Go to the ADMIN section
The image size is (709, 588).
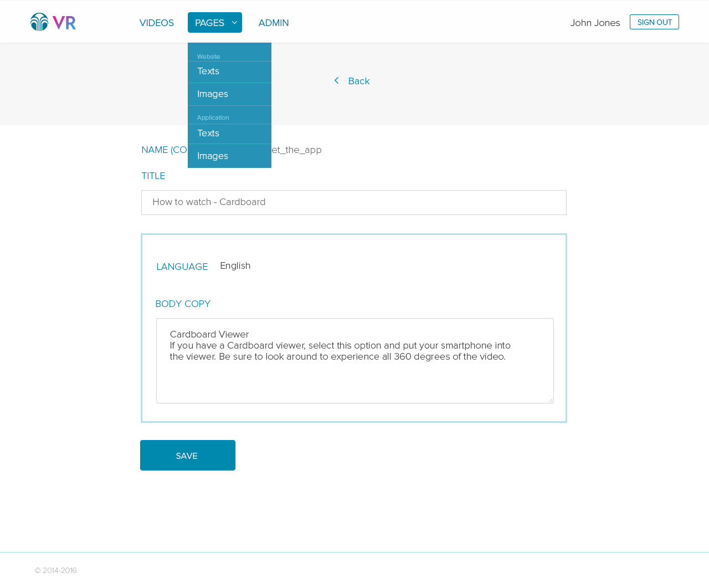[274, 23]
